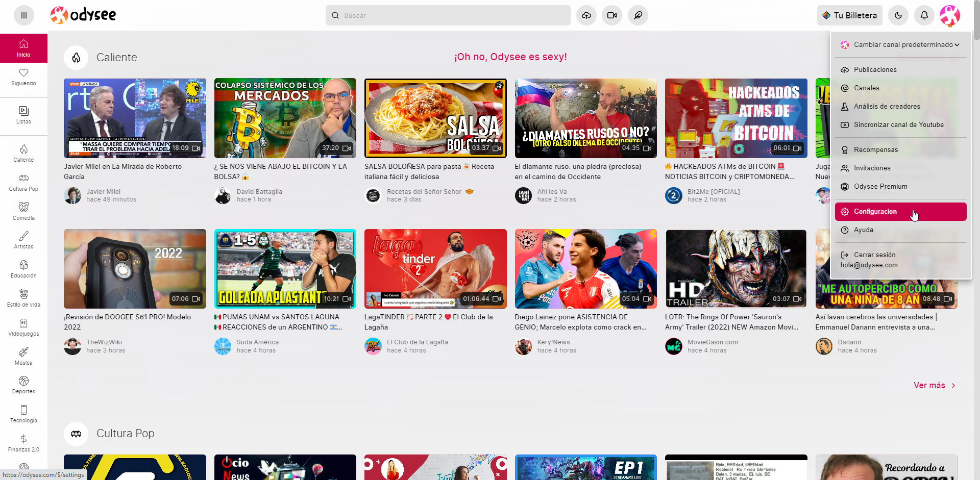Screen dimensions: 980x480
Task: Open Configuracion settings
Action: [900, 212]
